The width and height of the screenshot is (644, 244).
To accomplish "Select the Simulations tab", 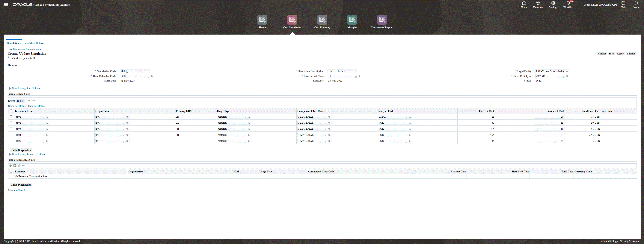I will (14, 43).
